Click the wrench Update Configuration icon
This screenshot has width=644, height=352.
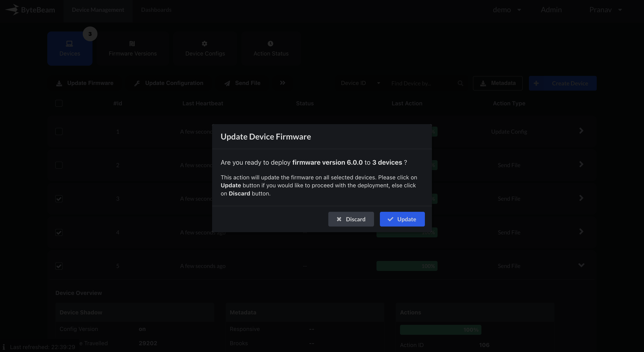click(x=137, y=83)
